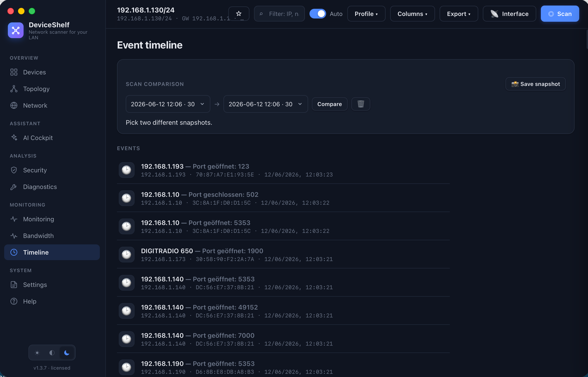This screenshot has width=588, height=377.
Task: Select 'Port geöffnet: 49152' event title
Action: click(x=225, y=307)
